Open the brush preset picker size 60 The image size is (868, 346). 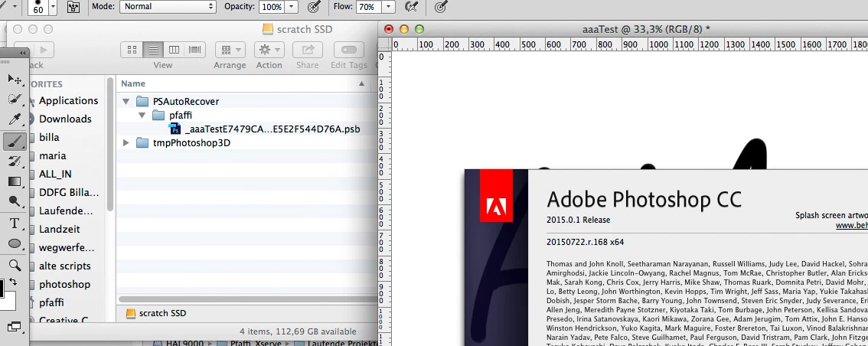[43, 7]
